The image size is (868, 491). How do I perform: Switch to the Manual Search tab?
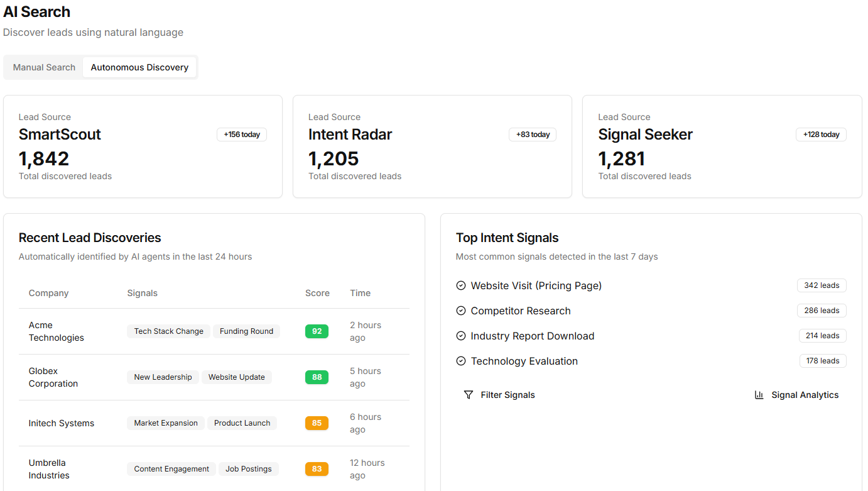point(44,67)
